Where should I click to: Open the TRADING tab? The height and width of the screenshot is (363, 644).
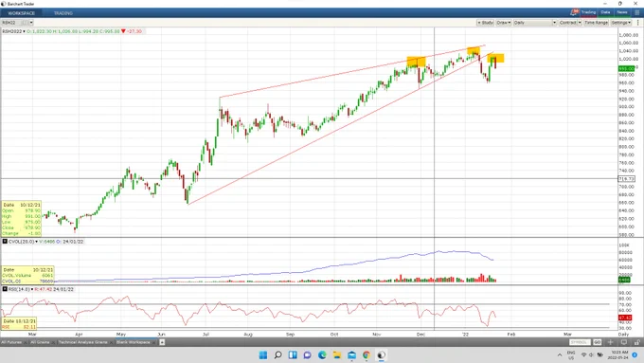pos(63,13)
